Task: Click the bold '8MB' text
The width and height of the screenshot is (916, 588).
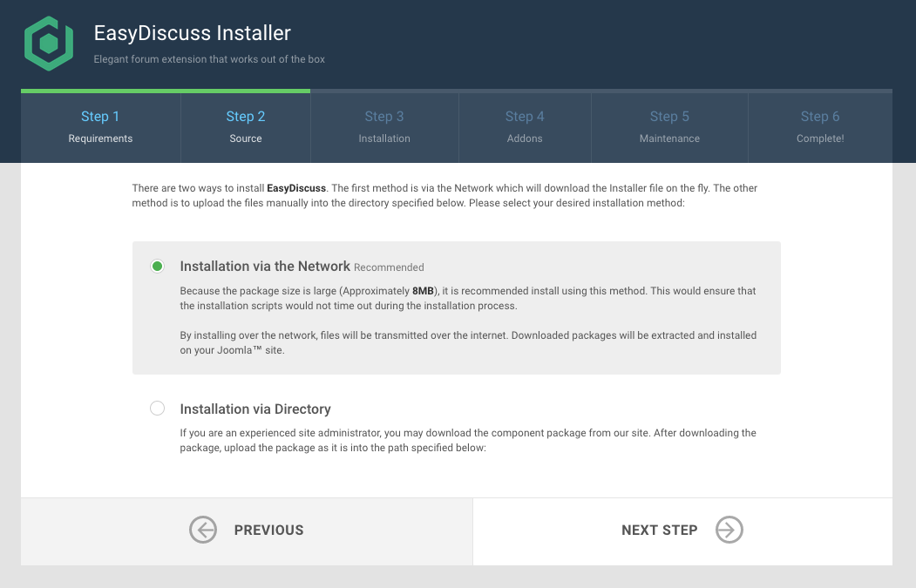Action: coord(423,291)
